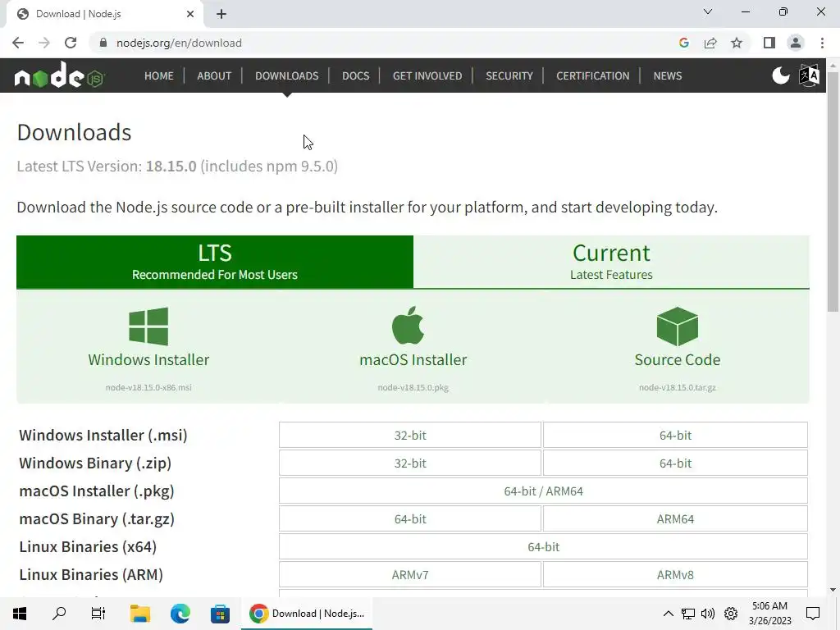Open the language translation icon
This screenshot has width=840, height=630.
(809, 75)
